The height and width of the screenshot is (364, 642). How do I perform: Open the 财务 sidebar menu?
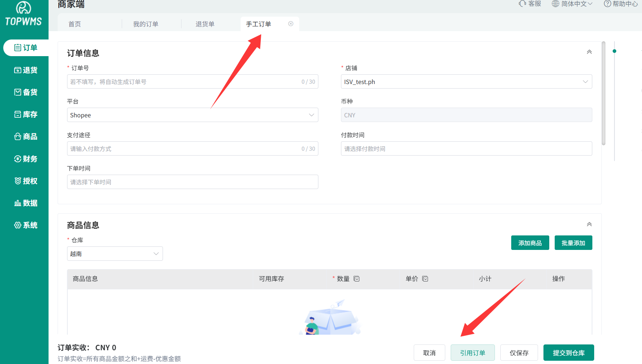click(x=26, y=159)
